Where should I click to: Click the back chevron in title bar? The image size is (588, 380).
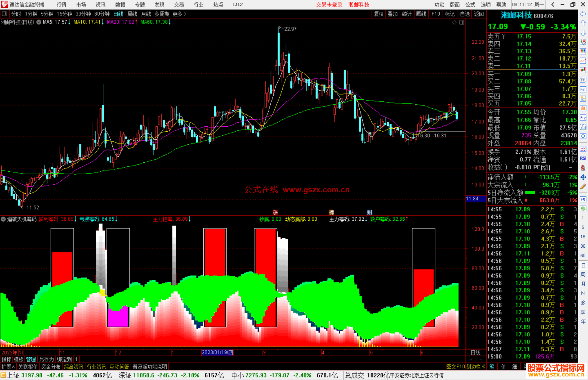click(553, 5)
